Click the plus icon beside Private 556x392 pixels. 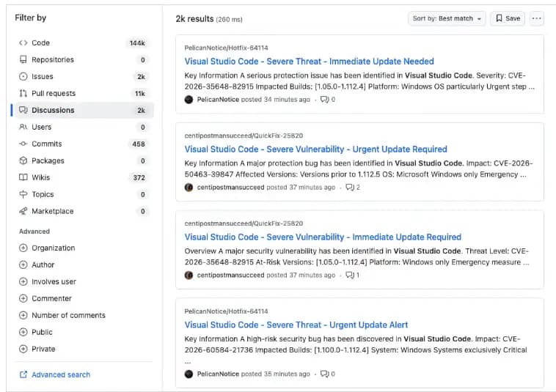23,349
